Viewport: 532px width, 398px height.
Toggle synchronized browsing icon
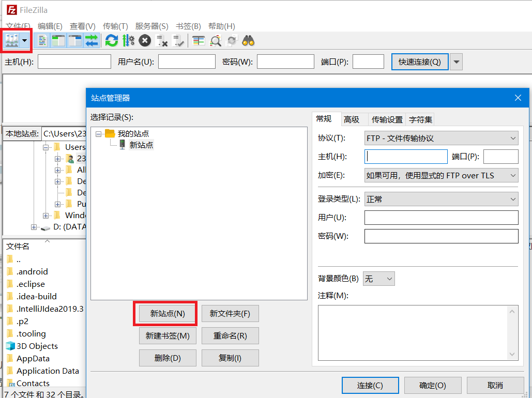point(232,41)
